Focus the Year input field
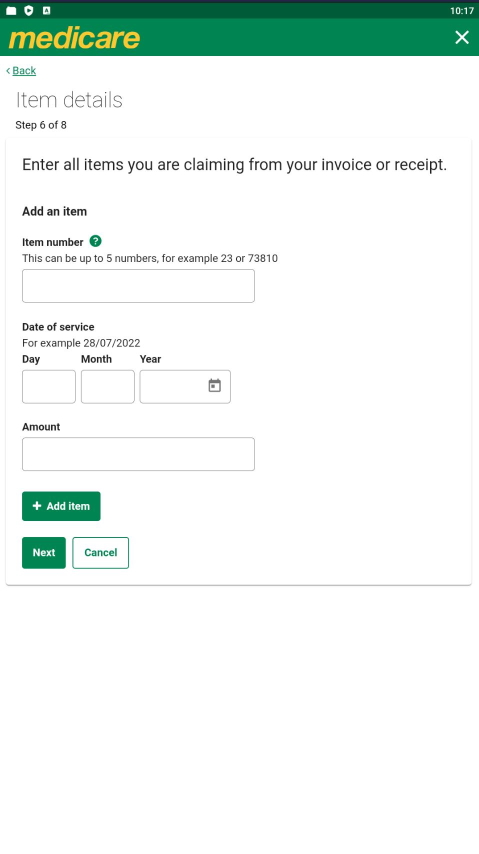This screenshot has width=479, height=854. tap(172, 387)
